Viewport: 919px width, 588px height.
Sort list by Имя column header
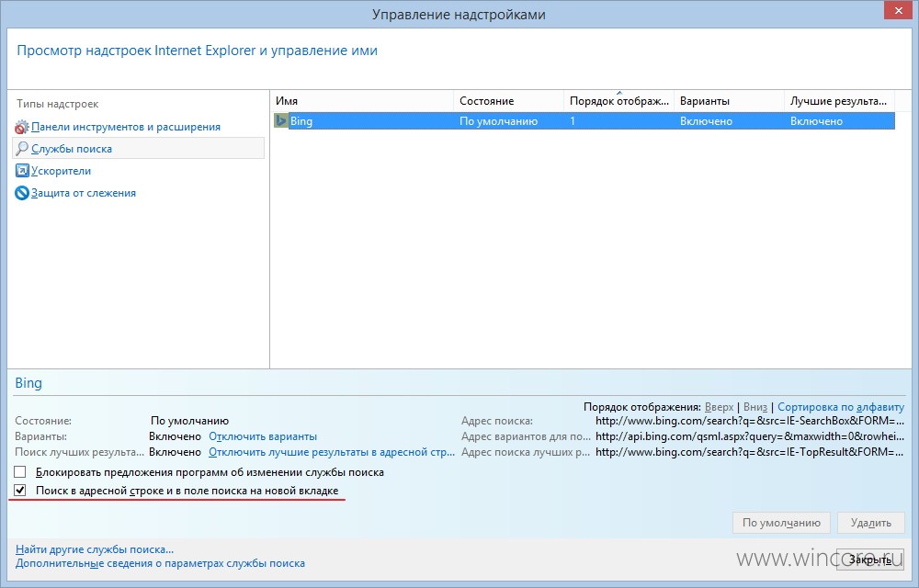(x=361, y=101)
